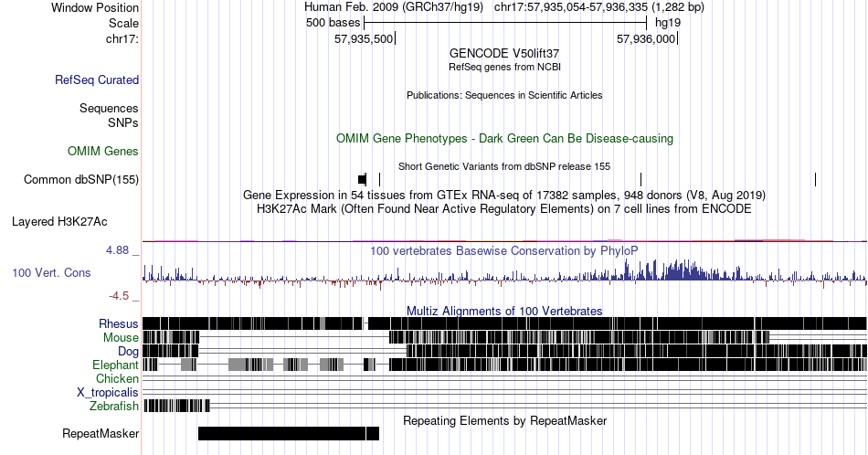Image resolution: width=868 pixels, height=455 pixels.
Task: Click the Mouse alignment row label
Action: pyautogui.click(x=121, y=338)
